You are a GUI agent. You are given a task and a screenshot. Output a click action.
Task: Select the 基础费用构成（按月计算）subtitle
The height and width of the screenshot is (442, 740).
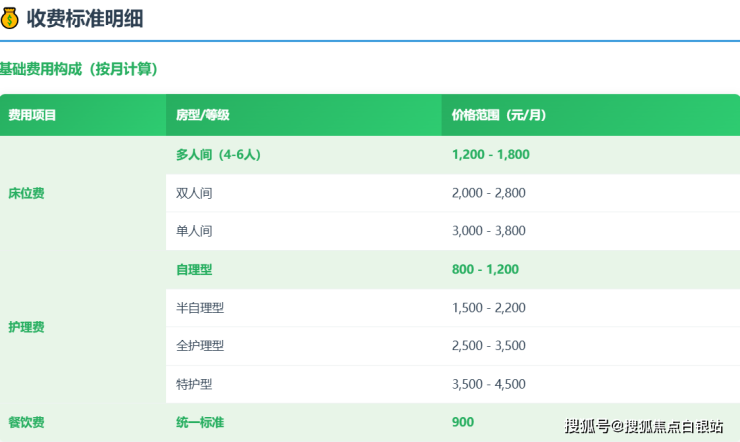coord(79,69)
